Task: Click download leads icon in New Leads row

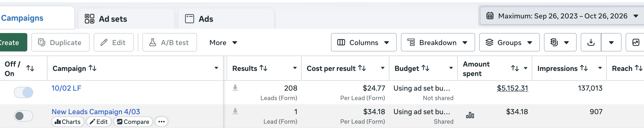Action: [235, 111]
